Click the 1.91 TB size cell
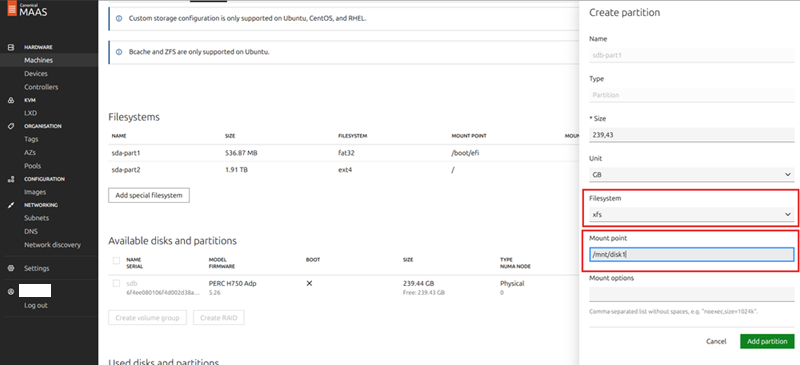The width and height of the screenshot is (800, 365). [236, 169]
